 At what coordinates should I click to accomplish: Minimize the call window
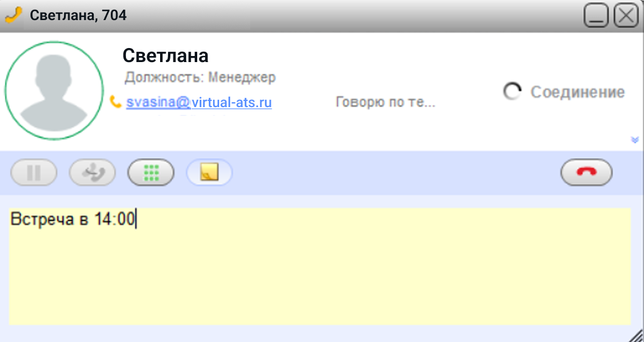point(596,16)
